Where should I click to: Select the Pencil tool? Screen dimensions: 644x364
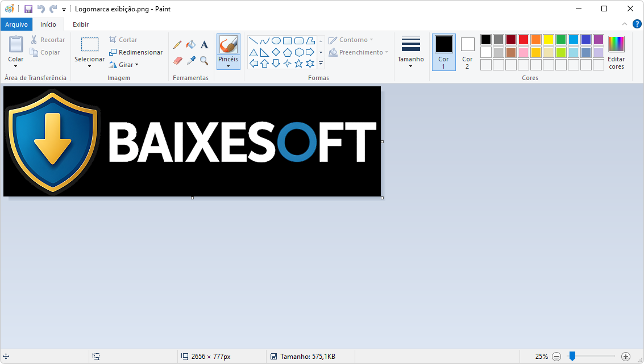(177, 44)
